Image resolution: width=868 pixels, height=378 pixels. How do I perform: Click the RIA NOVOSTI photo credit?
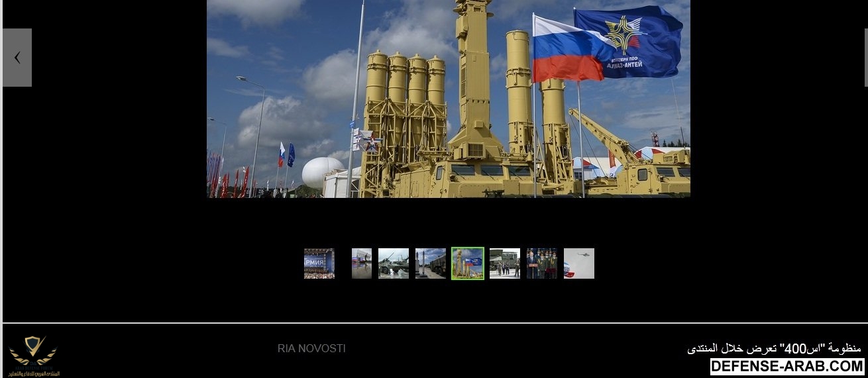pyautogui.click(x=311, y=348)
